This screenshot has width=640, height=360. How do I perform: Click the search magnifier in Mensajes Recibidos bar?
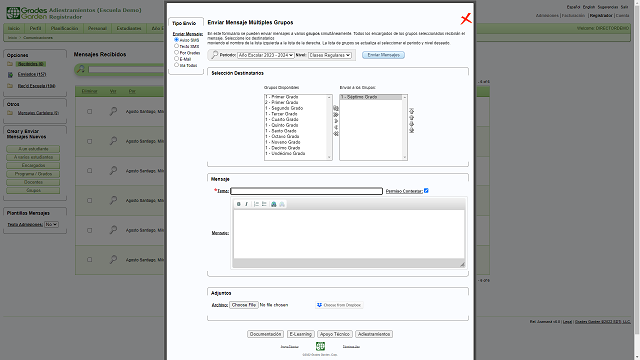point(81,69)
